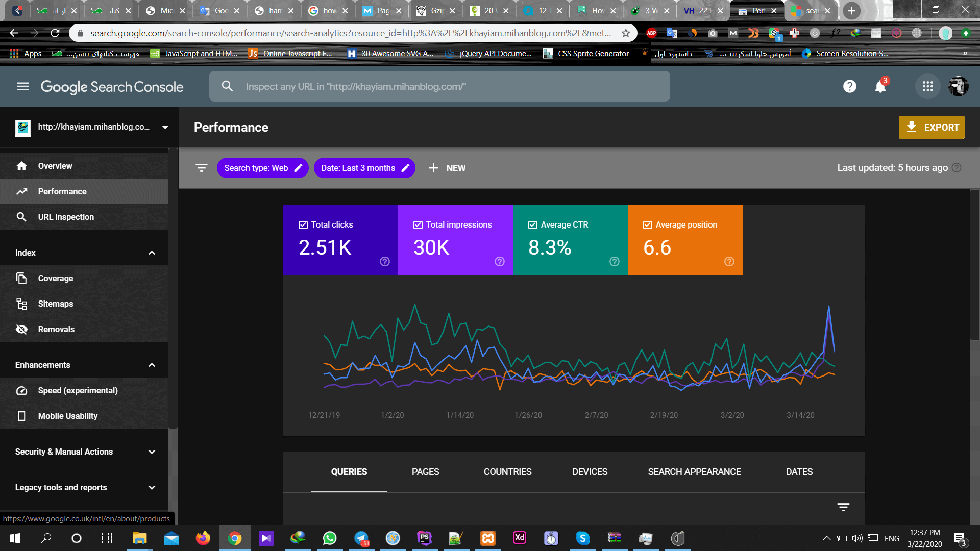
Task: Open the Apps bookmark shortcut
Action: pos(26,53)
